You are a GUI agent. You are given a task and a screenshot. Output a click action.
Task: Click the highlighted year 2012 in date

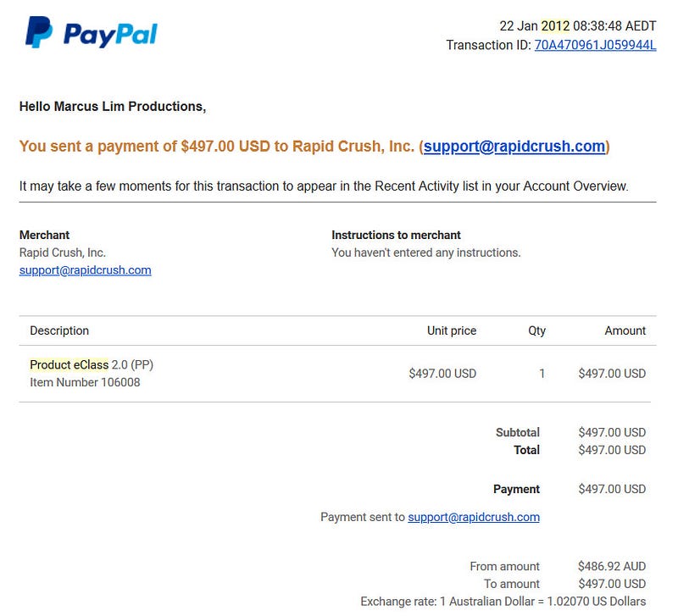pos(556,25)
